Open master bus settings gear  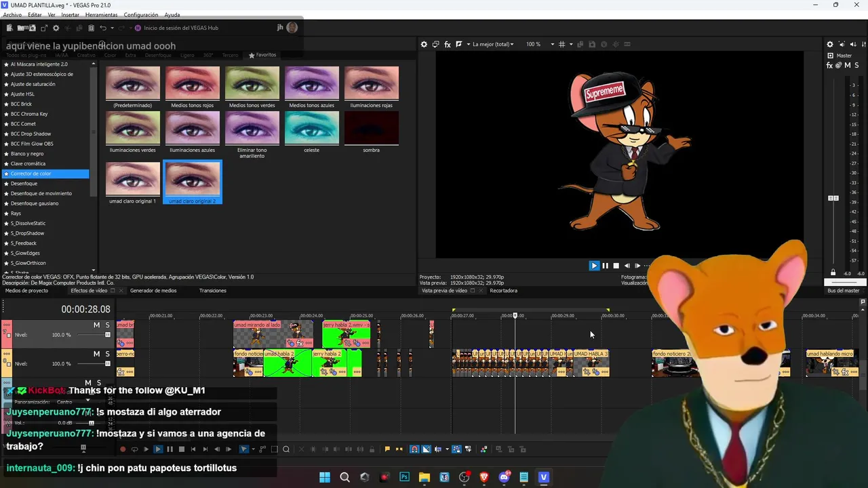(830, 44)
